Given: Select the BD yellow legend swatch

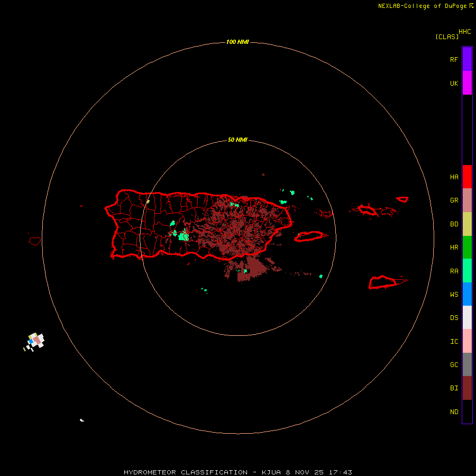Looking at the screenshot, I should 467,224.
